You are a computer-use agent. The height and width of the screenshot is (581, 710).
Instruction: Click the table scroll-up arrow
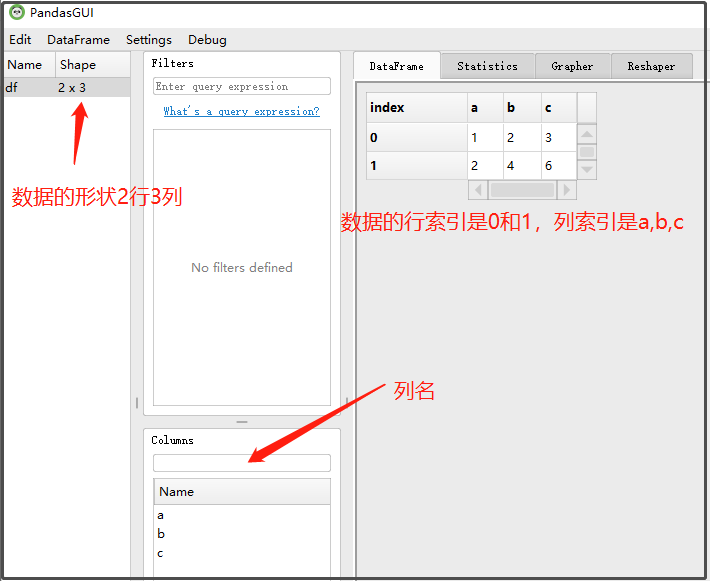coord(587,134)
